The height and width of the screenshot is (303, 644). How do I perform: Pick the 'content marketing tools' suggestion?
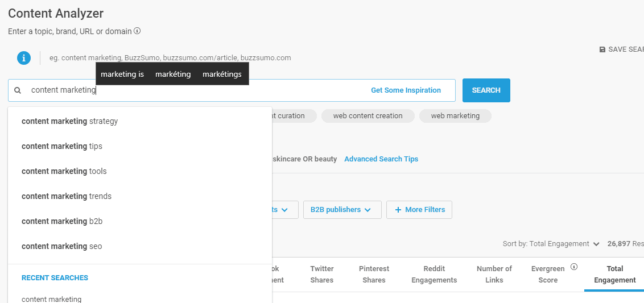[64, 171]
